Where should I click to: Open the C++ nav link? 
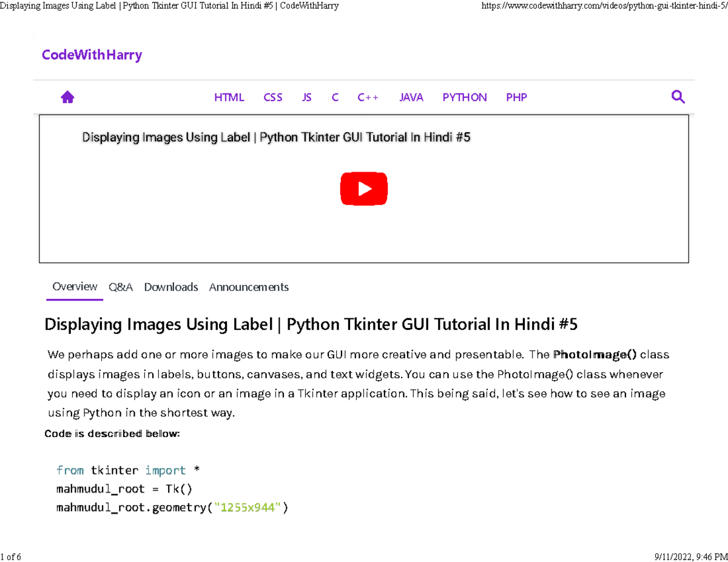(368, 98)
